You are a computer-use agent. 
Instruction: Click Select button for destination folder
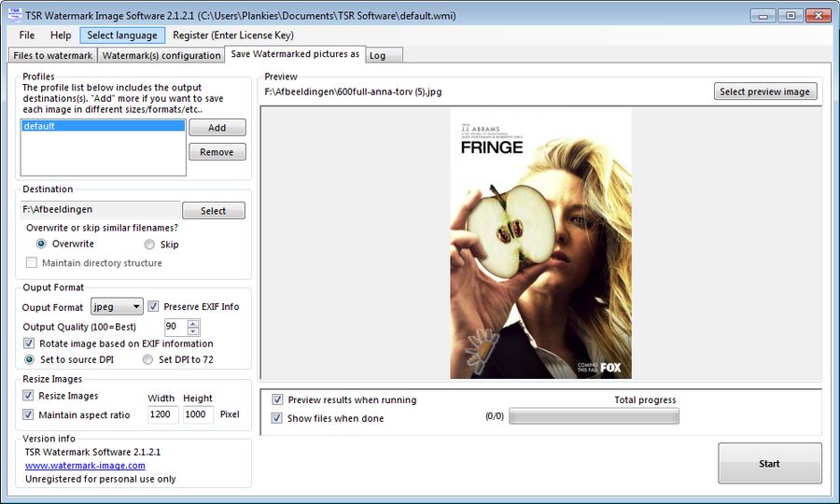click(x=213, y=211)
